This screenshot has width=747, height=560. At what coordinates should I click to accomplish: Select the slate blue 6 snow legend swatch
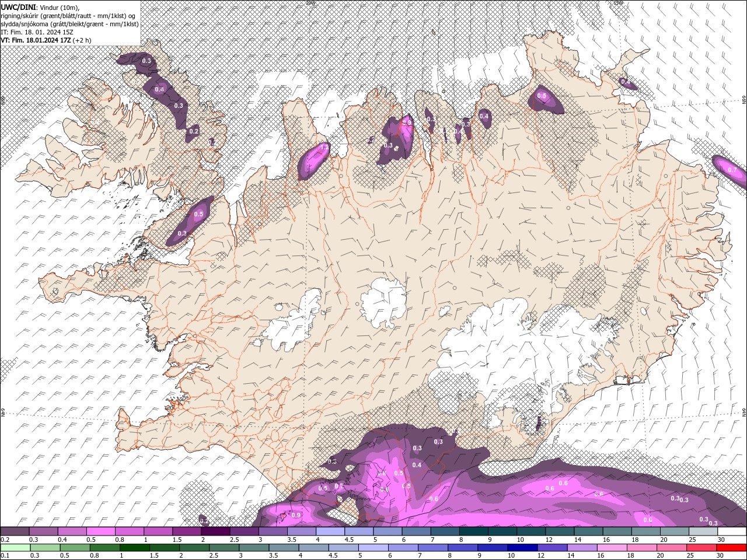click(x=417, y=531)
